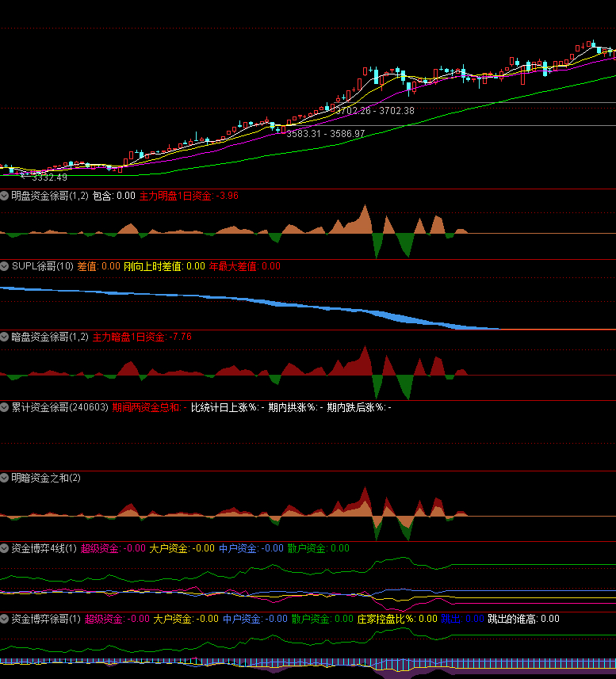This screenshot has width=616, height=679.
Task: Click the 明暗资金之和 panel arrow icon
Action: click(5, 478)
